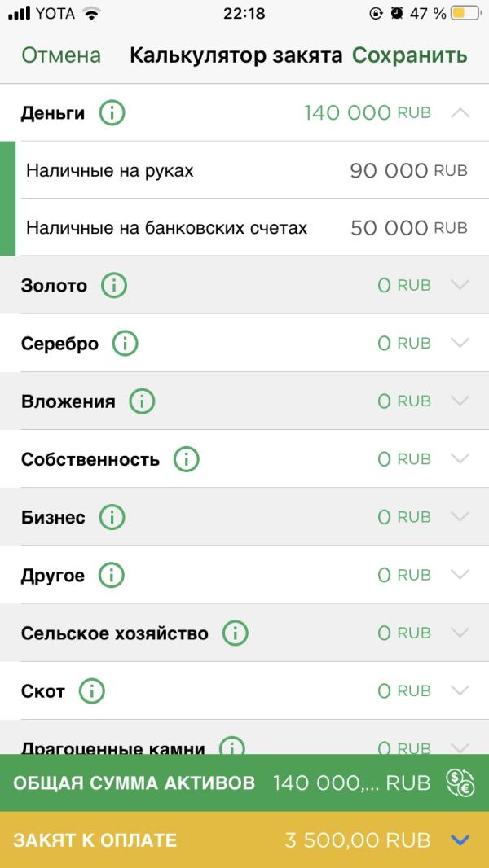Tap the Общая сумма активов bar

click(244, 783)
